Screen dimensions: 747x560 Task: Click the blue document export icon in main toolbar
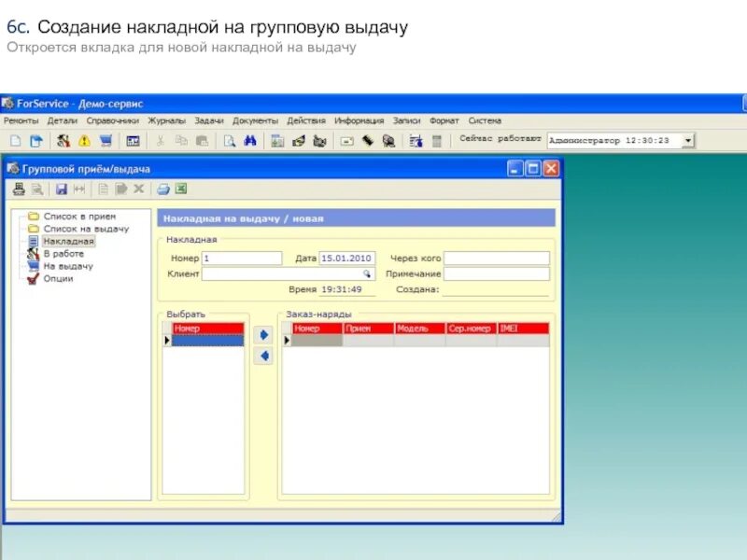tap(36, 141)
